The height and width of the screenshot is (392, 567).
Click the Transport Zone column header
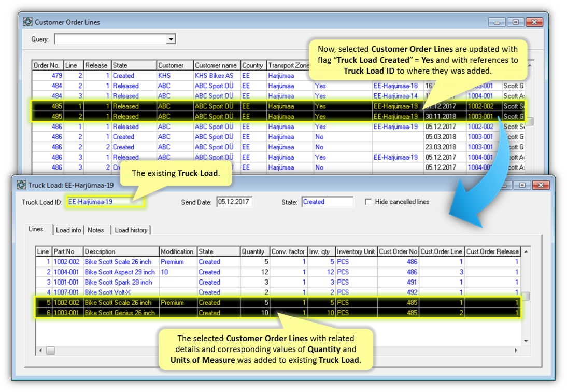point(289,65)
